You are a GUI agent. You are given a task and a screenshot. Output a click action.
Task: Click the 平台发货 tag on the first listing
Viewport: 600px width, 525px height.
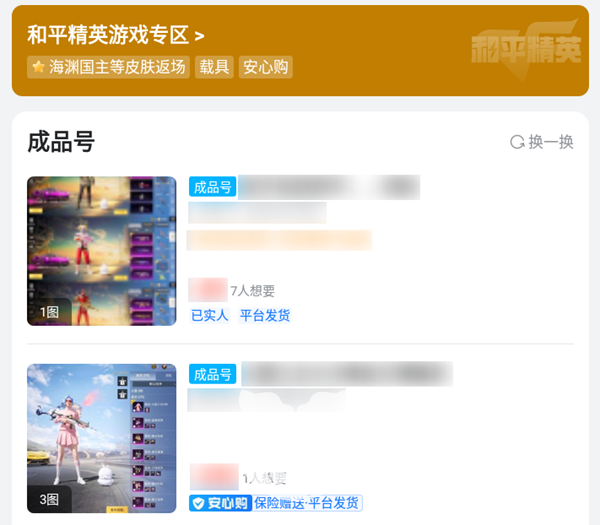[265, 316]
